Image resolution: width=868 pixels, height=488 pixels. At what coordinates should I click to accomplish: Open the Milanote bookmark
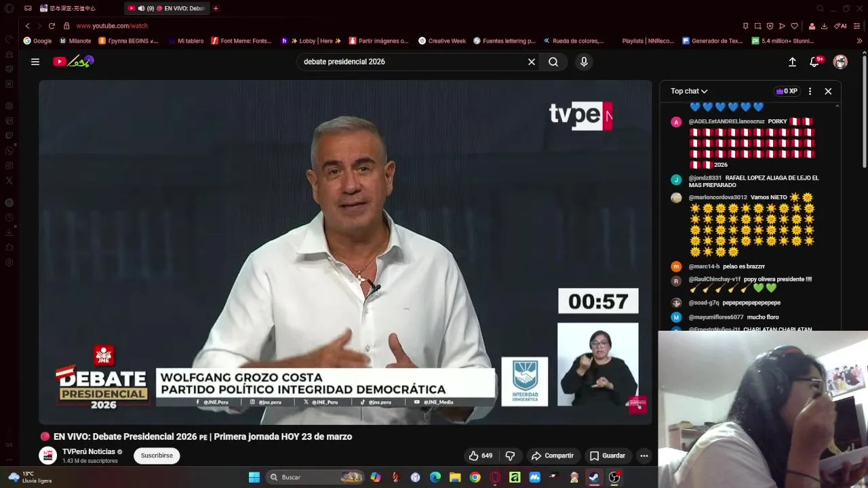click(75, 41)
